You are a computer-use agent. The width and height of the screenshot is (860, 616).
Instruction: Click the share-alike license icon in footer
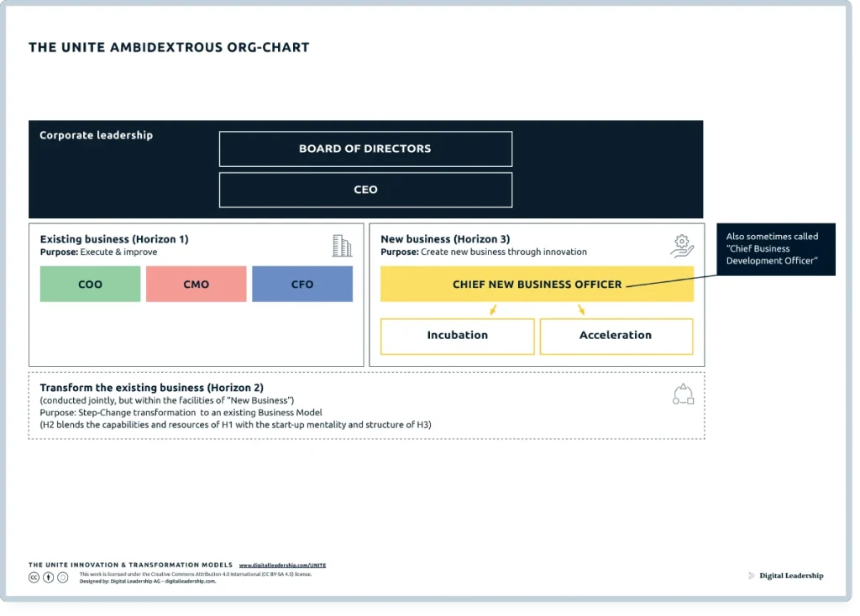(x=63, y=577)
